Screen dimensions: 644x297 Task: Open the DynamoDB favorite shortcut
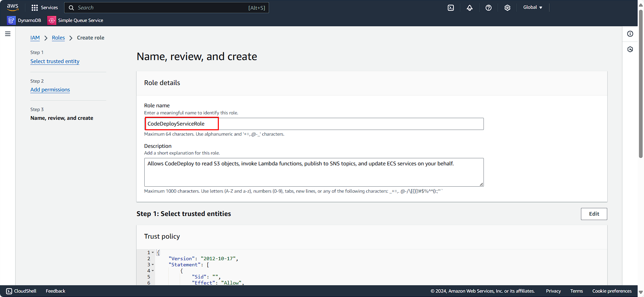[x=24, y=20]
